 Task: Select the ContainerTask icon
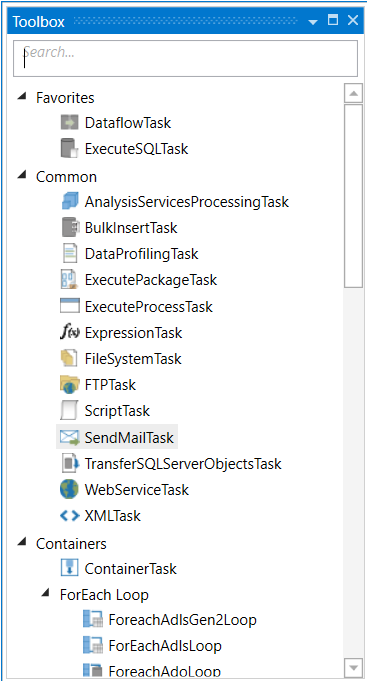(69, 568)
